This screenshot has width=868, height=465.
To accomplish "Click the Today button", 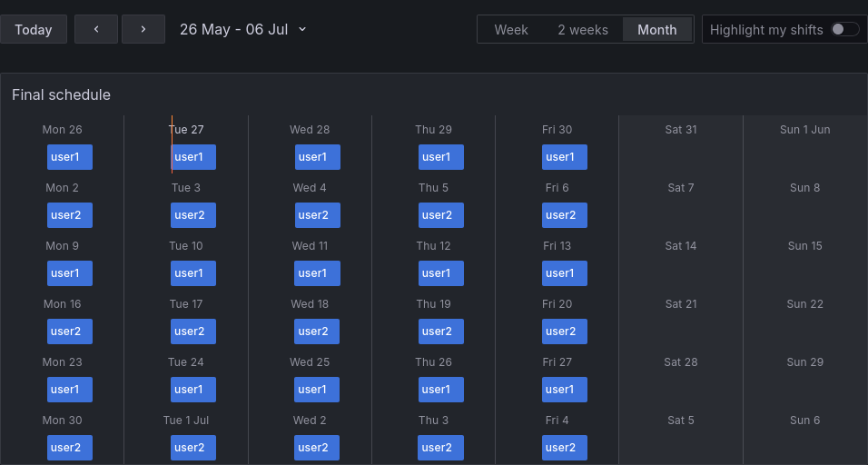I will click(34, 29).
